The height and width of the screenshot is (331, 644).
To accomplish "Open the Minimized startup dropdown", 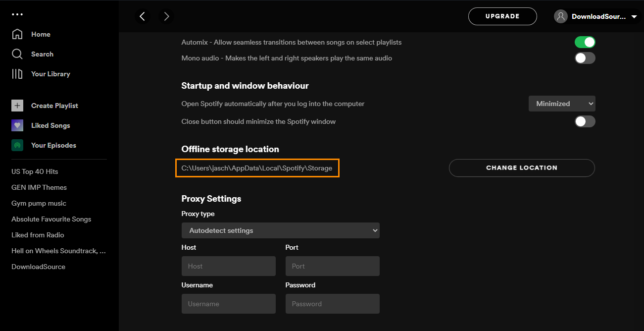I will tap(562, 104).
